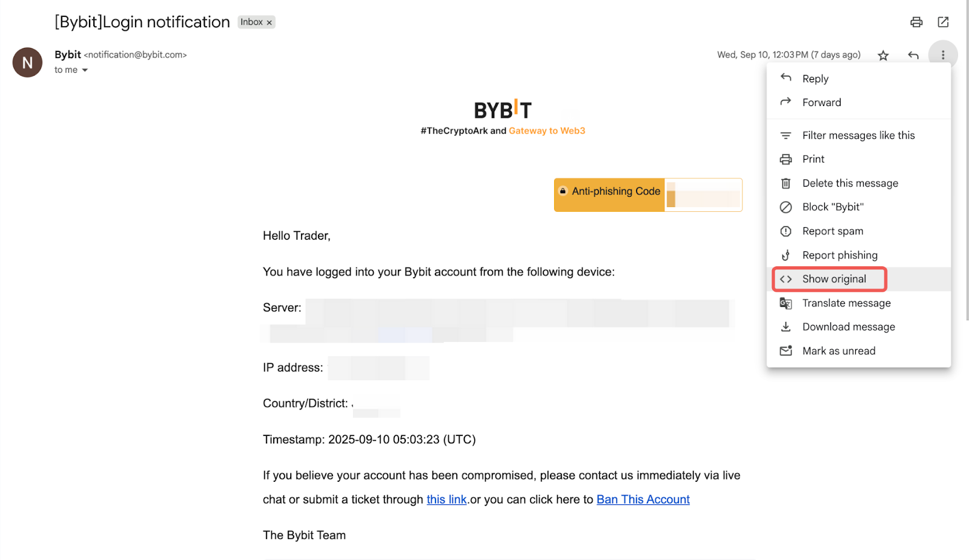Screen dimensions: 969x560
Task: Select Filter messages like this
Action: coord(858,136)
